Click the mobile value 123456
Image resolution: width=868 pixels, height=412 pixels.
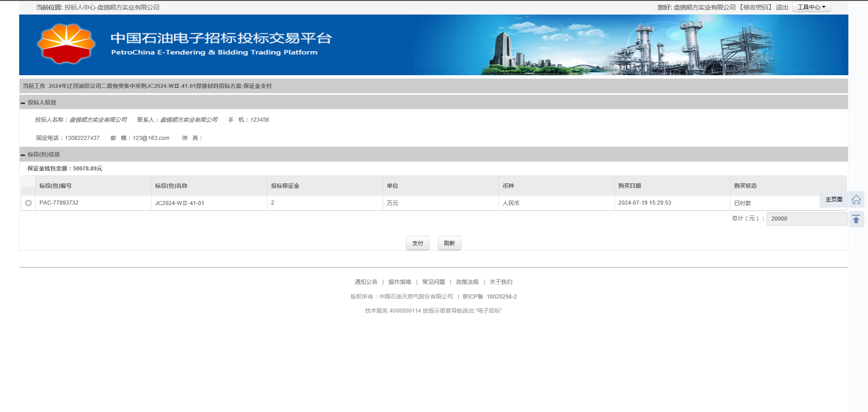coord(260,120)
